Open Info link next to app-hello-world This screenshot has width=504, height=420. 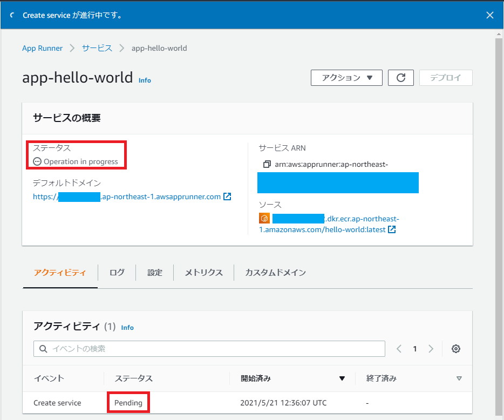(x=145, y=80)
